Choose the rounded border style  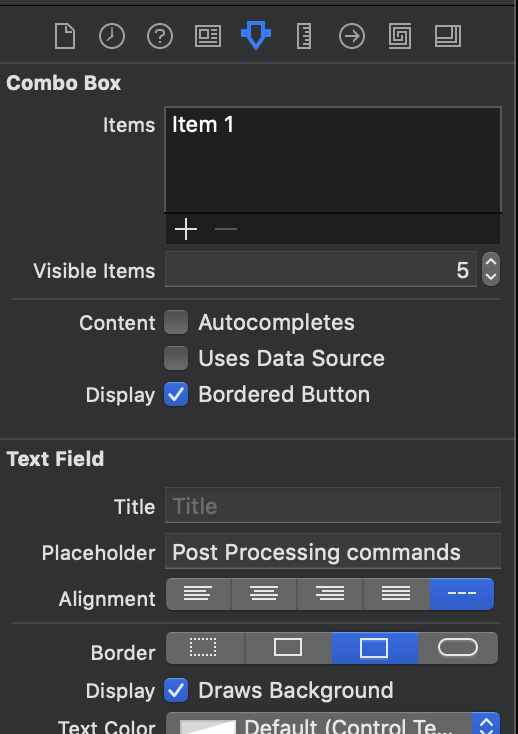tap(458, 648)
